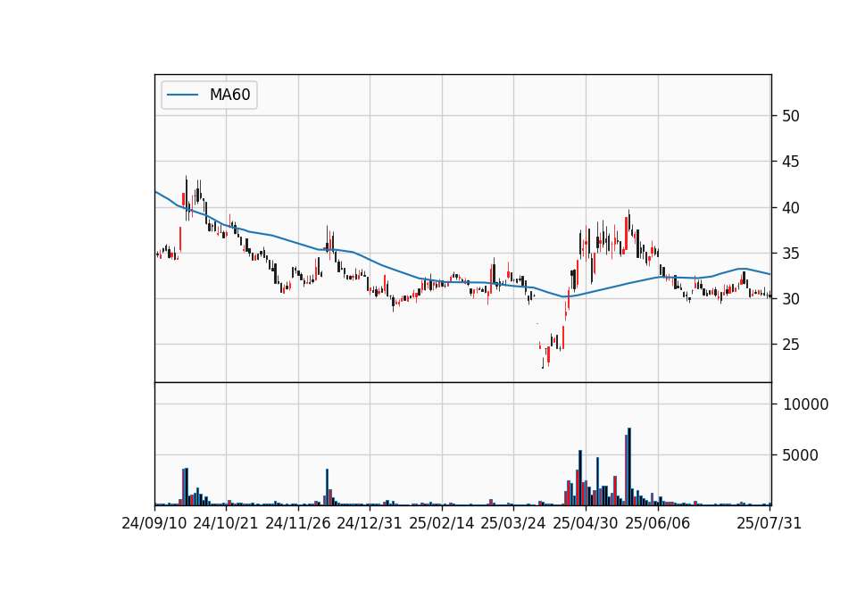Select the 25/02/14 date label
Screen dimensions: 857x616
tap(442, 523)
